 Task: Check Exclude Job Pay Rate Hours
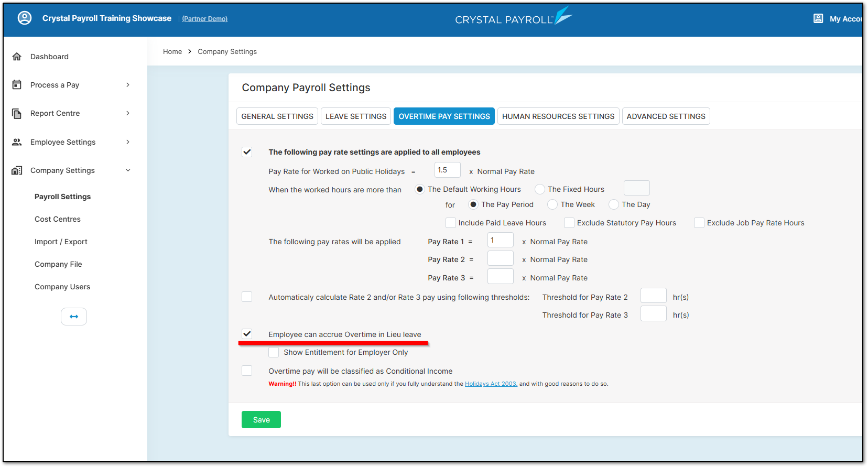[699, 223]
